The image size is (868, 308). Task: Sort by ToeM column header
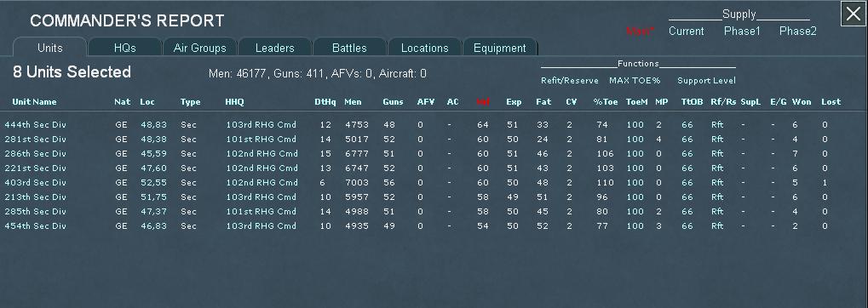pyautogui.click(x=636, y=102)
